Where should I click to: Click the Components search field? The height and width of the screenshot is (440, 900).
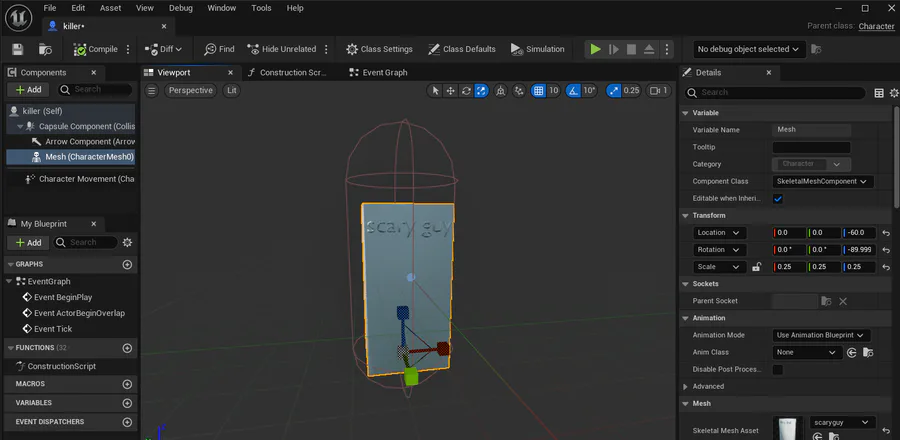click(x=95, y=89)
